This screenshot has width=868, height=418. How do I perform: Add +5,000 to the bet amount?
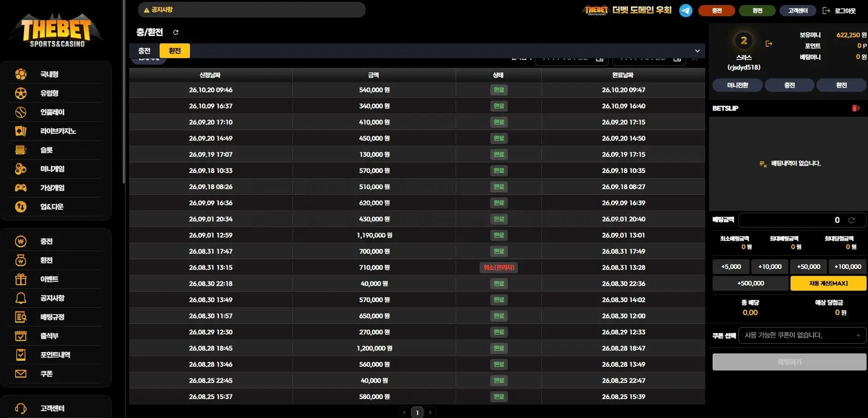(x=731, y=267)
